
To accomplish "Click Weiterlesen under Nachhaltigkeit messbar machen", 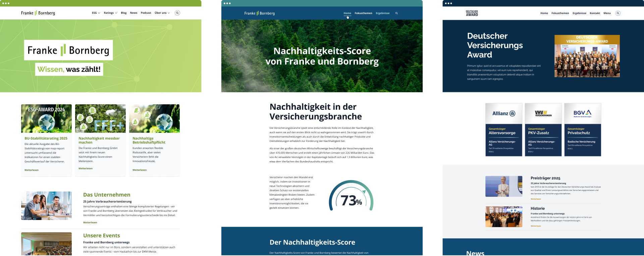I will (x=86, y=168).
